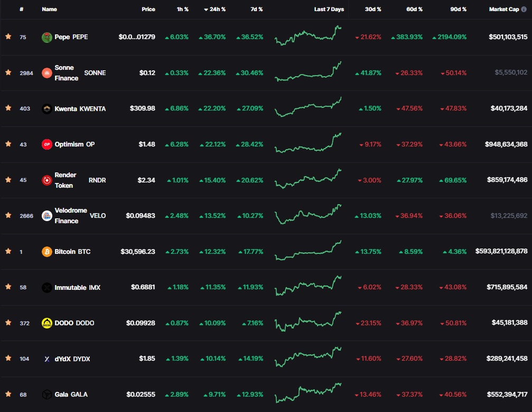Open Optimism's 7-day sparkline chart
Viewport: 532px width, 412px height.
[x=308, y=143]
